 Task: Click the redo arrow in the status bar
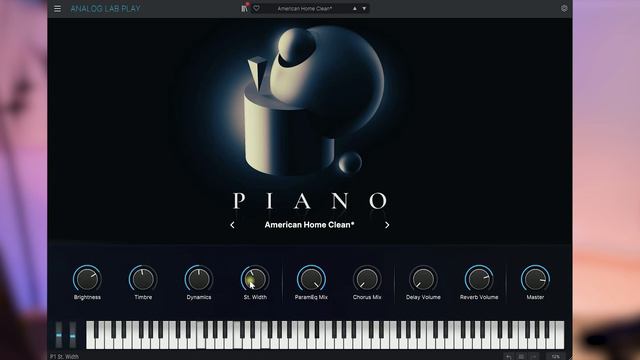click(x=534, y=356)
